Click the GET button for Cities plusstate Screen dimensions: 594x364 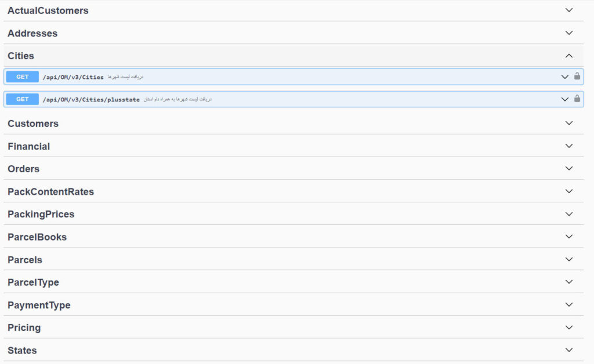[23, 99]
